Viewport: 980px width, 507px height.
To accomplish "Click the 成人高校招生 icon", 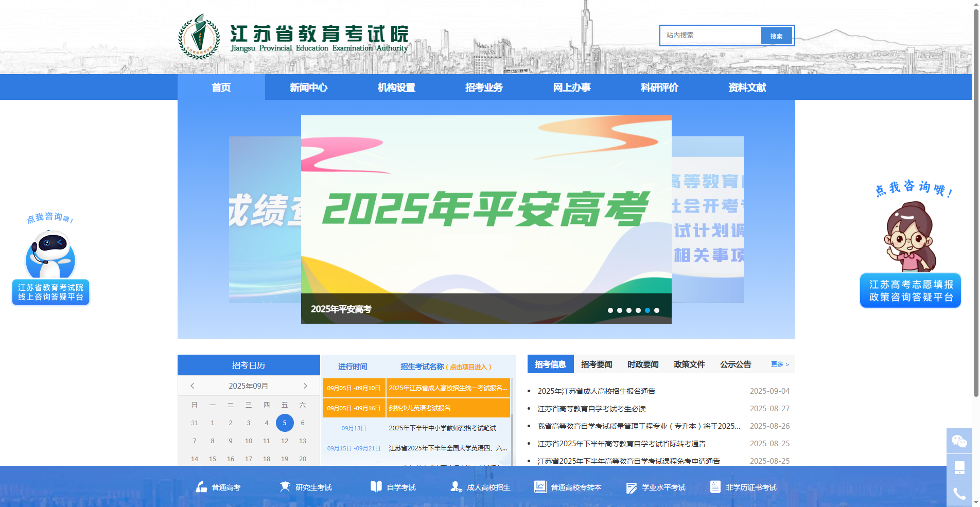I will [x=455, y=487].
